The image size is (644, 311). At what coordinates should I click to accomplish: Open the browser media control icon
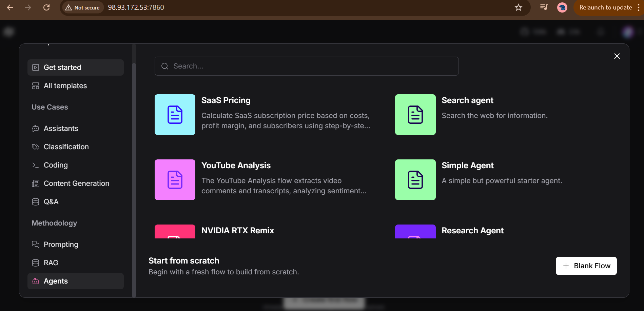(x=544, y=7)
